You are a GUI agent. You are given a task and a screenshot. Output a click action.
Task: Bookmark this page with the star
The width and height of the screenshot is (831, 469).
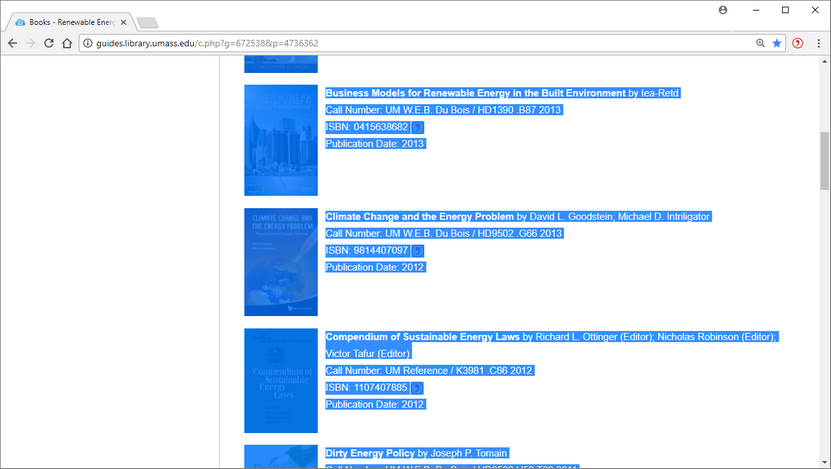point(777,43)
